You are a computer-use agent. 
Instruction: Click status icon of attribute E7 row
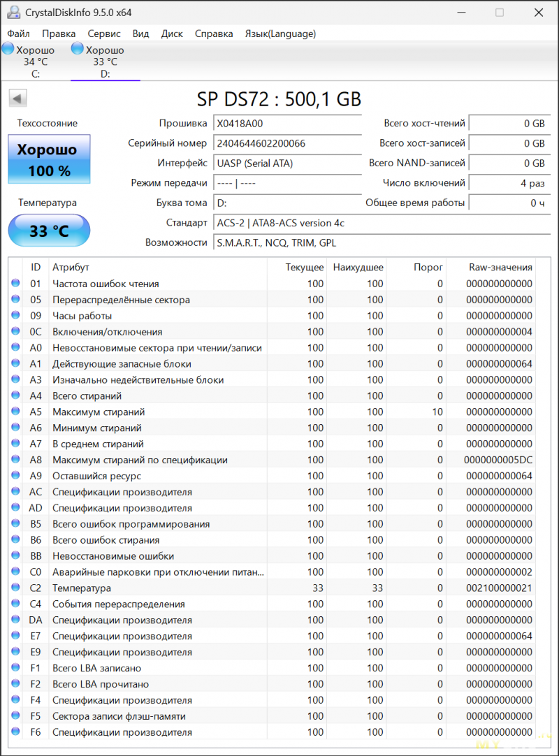(x=15, y=635)
